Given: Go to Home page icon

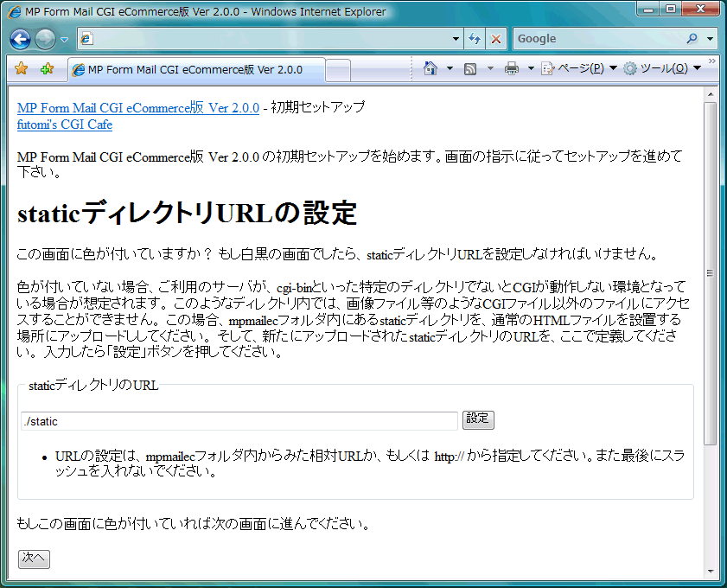Looking at the screenshot, I should (430, 68).
